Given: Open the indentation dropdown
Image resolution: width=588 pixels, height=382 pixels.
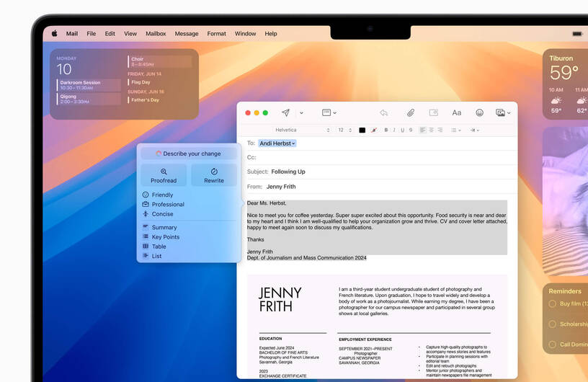Looking at the screenshot, I should pyautogui.click(x=474, y=130).
